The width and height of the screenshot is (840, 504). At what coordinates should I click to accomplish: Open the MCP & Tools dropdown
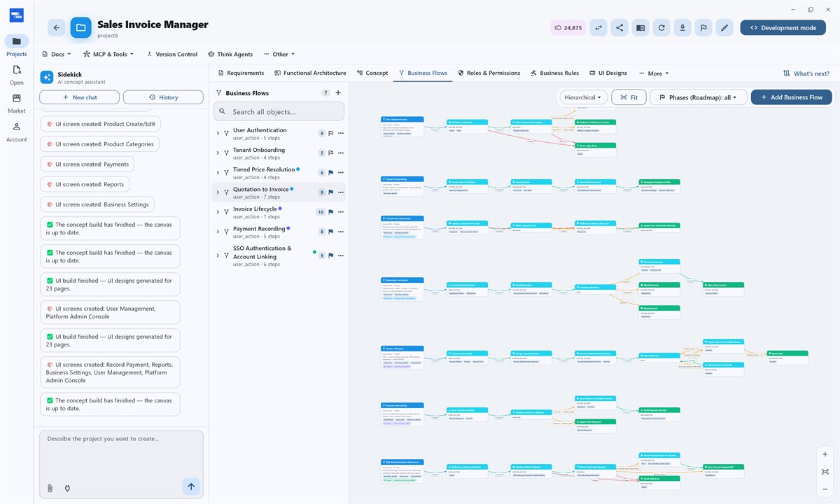[x=108, y=54]
